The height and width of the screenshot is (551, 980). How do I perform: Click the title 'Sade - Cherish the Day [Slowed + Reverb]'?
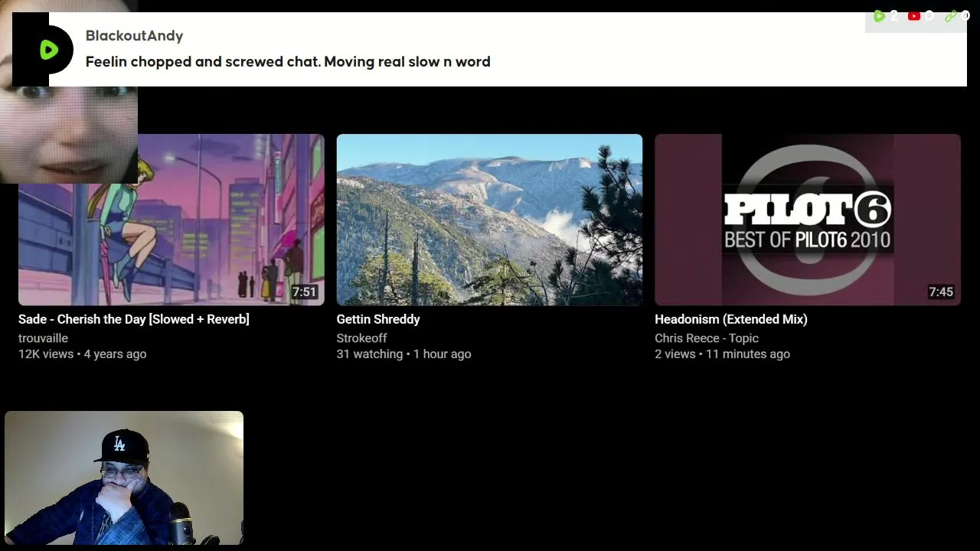point(134,319)
